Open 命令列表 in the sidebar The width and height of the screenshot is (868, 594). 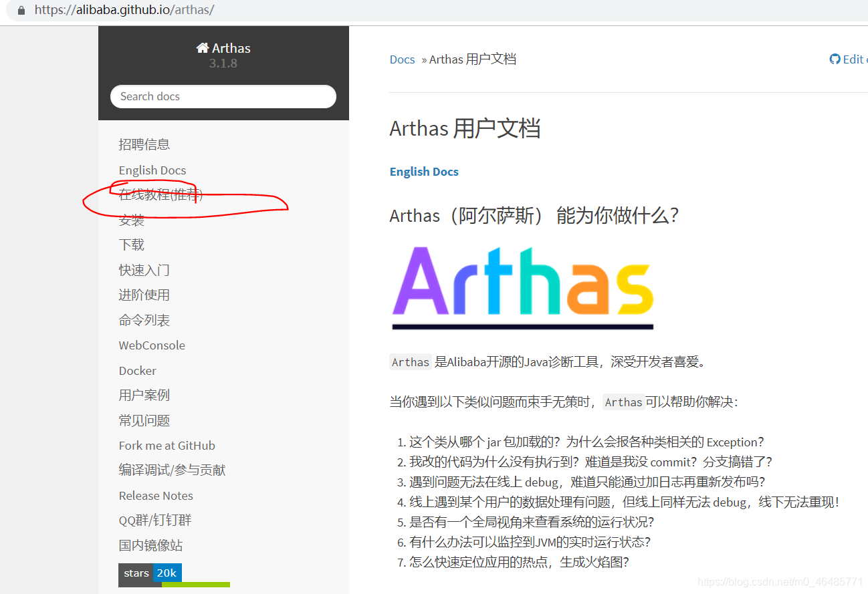tap(144, 320)
